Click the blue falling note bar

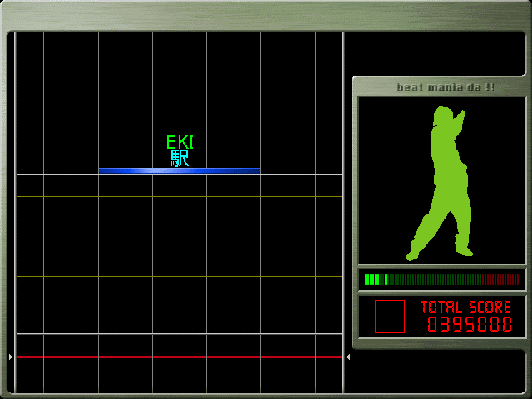point(180,170)
